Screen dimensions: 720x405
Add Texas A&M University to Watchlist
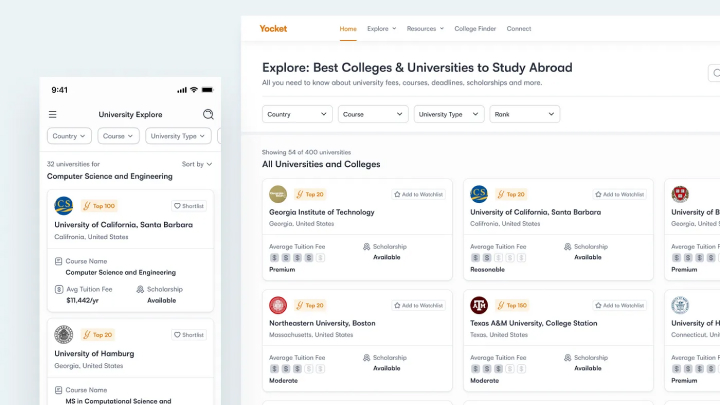[619, 305]
